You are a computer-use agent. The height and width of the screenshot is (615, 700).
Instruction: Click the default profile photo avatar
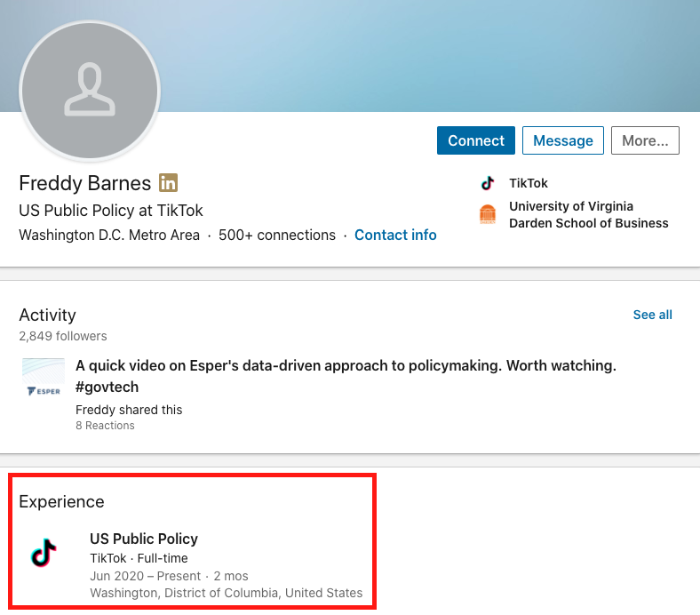click(90, 91)
